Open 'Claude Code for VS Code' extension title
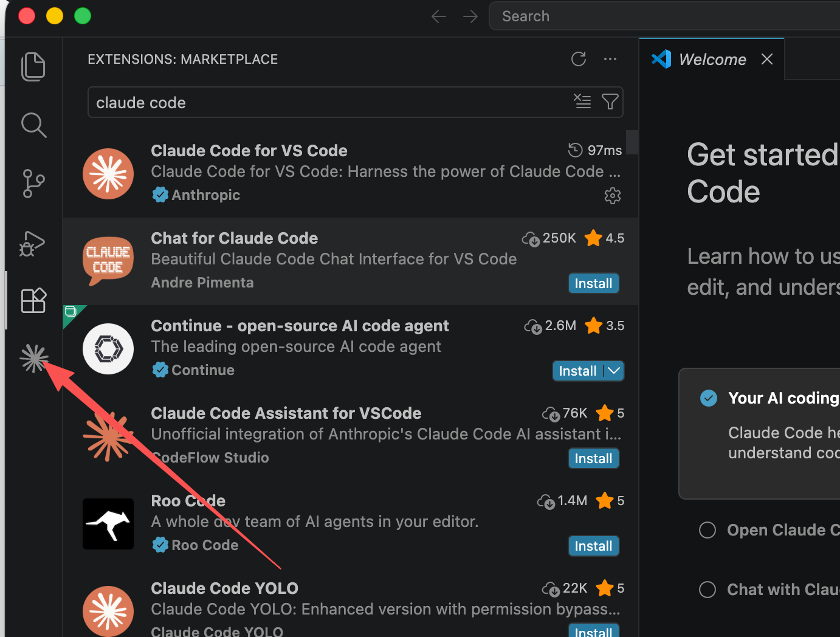 [249, 151]
